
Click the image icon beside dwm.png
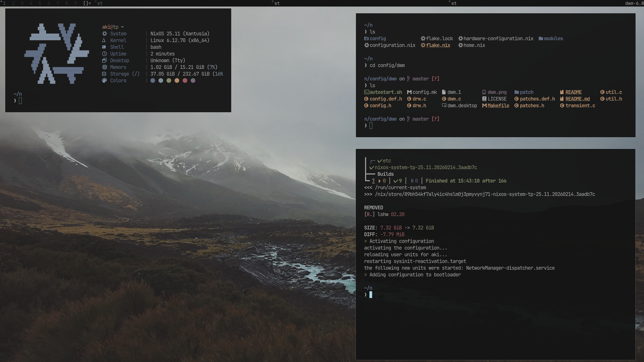coord(484,92)
